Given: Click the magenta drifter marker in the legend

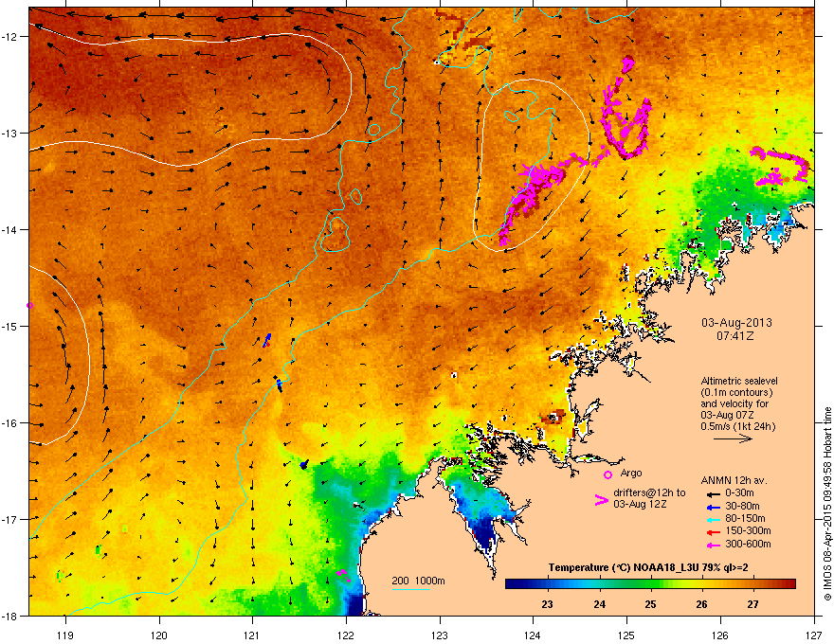Looking at the screenshot, I should (x=601, y=500).
